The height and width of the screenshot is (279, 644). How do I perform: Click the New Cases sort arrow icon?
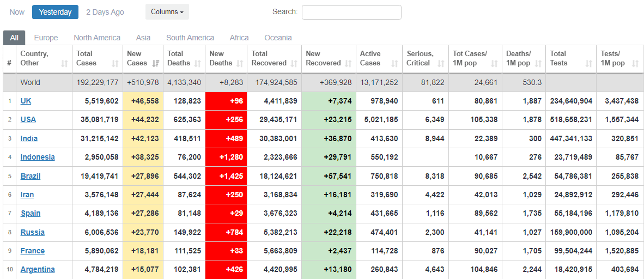coord(156,63)
